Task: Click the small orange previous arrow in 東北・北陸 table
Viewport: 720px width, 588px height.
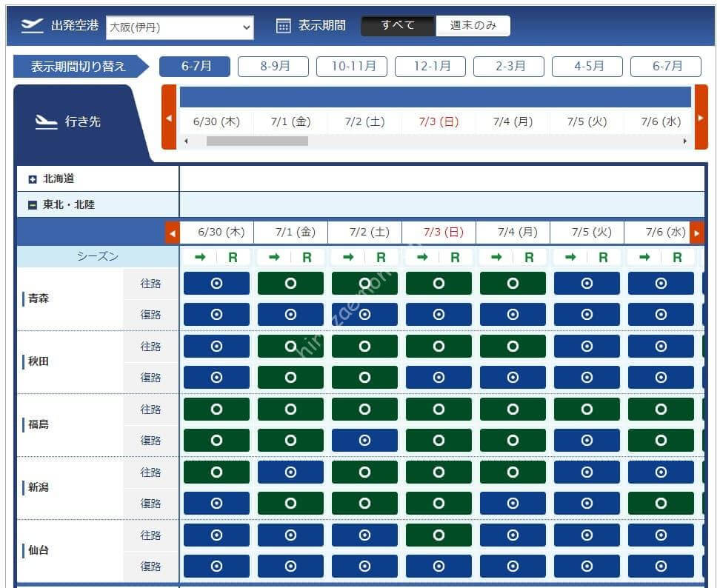Action: (x=172, y=233)
